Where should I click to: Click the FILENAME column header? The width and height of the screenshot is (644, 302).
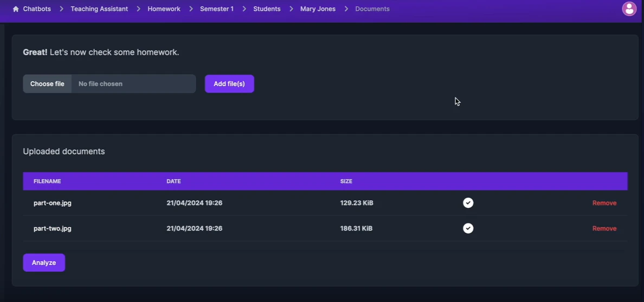point(47,181)
